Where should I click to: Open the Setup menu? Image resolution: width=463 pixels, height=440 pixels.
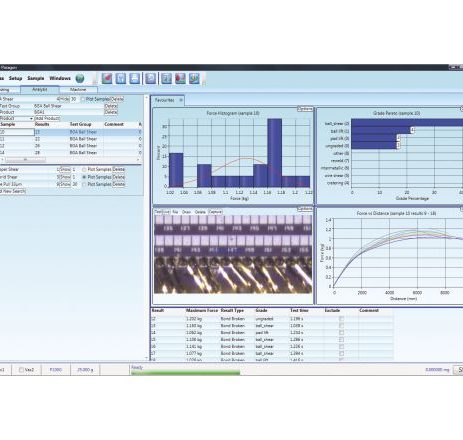[x=15, y=78]
